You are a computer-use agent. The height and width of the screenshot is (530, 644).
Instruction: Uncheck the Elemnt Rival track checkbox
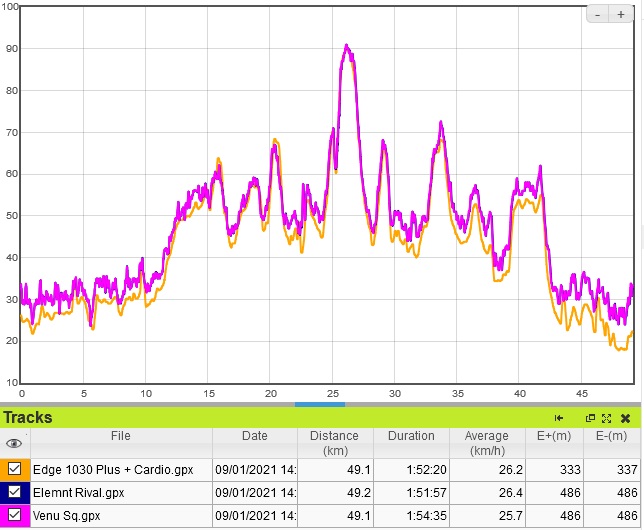[14, 492]
